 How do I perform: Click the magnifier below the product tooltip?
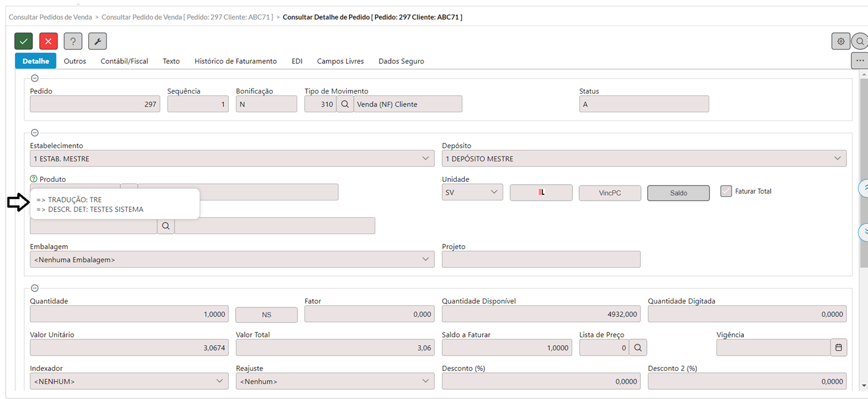click(x=166, y=226)
